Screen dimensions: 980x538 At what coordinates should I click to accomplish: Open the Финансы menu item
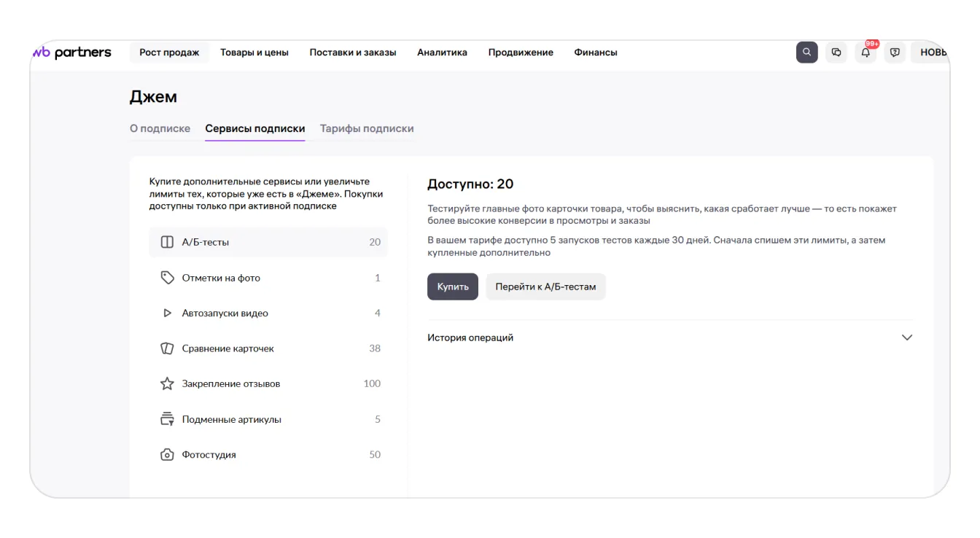tap(595, 52)
